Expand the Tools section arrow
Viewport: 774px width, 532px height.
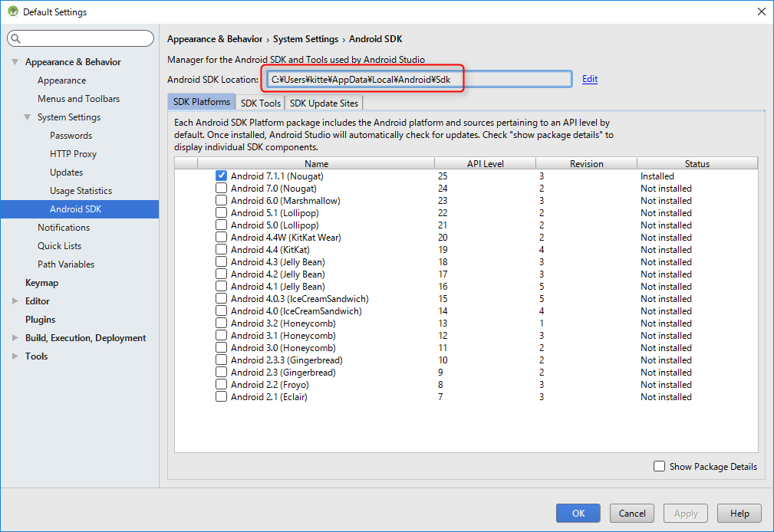coord(15,356)
